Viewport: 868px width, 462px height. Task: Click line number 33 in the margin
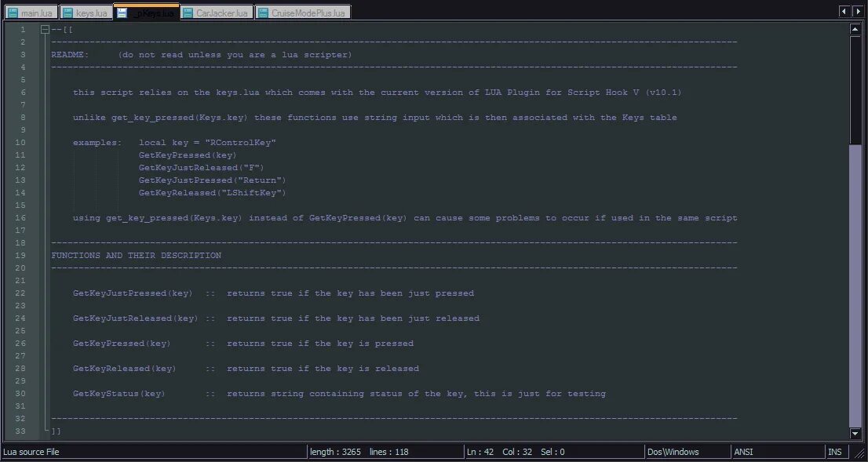click(x=20, y=431)
